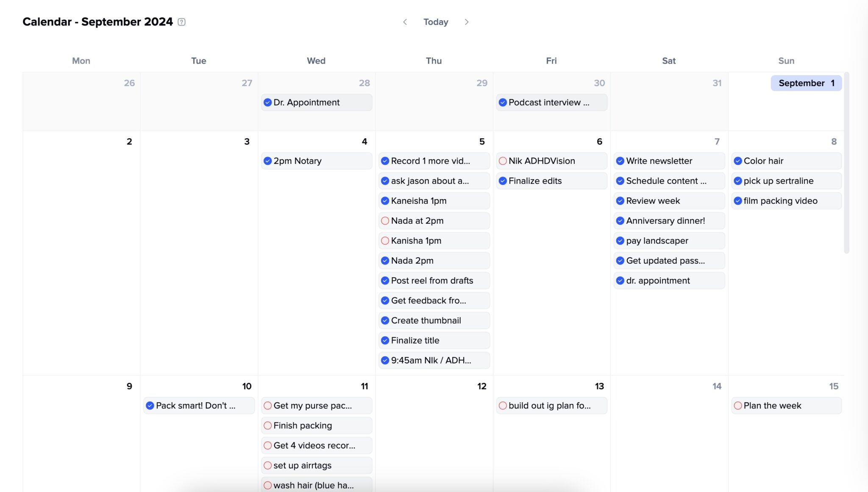
Task: Mark "set up airrtags" complete
Action: (x=267, y=465)
